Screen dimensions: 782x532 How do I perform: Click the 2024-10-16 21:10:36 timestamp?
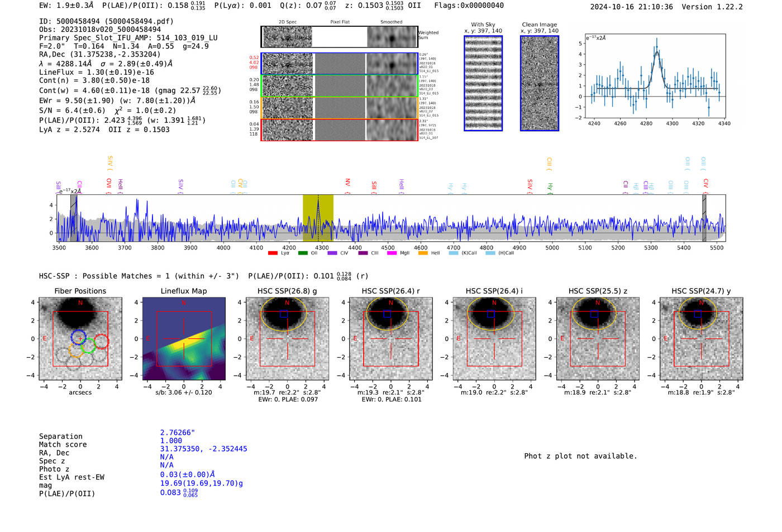631,7
